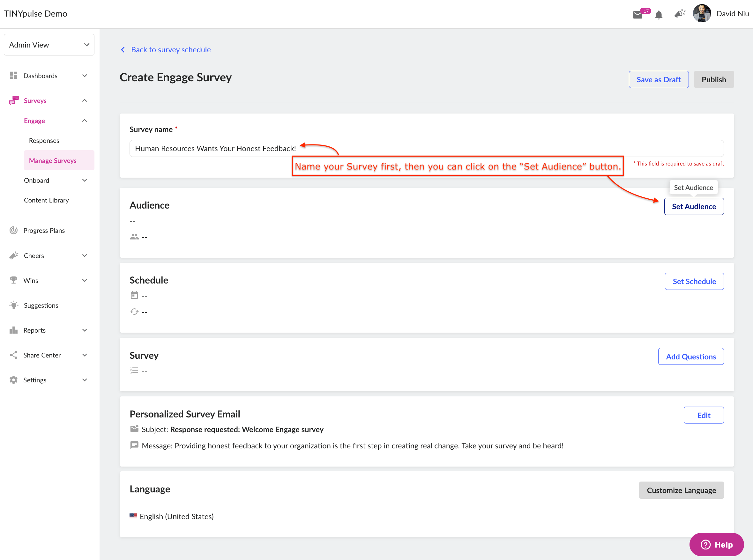Click the Share Center share icon
Viewport: 753px width, 560px height.
click(14, 355)
